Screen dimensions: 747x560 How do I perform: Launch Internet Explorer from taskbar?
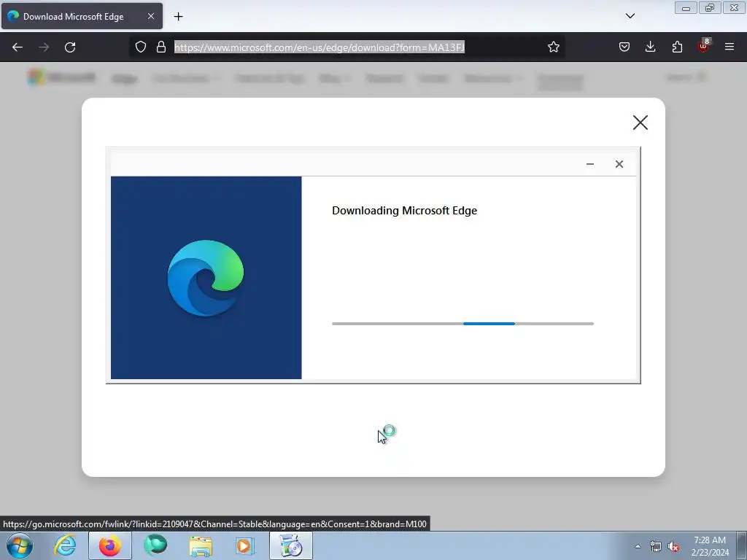(x=65, y=545)
